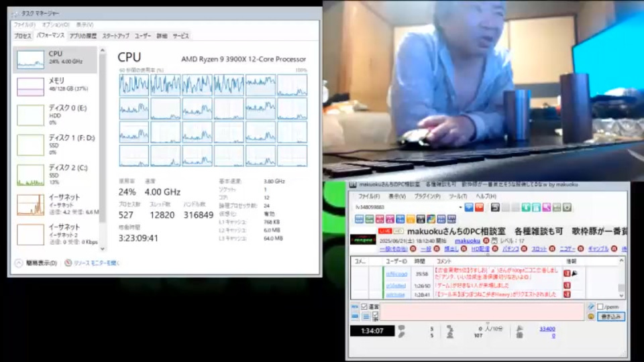Click the magenta magnifier search icon in viewer toolbar
This screenshot has width=644, height=362.
click(546, 207)
